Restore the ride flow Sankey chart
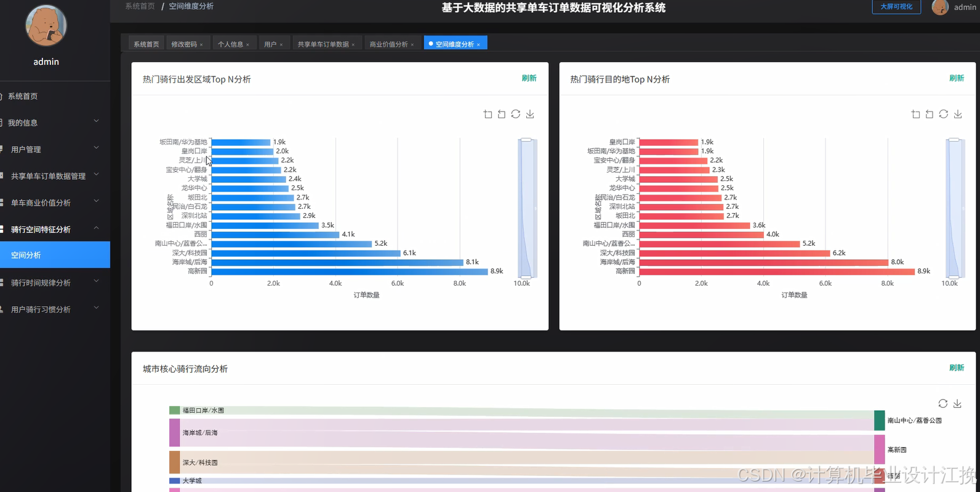 pos(943,403)
